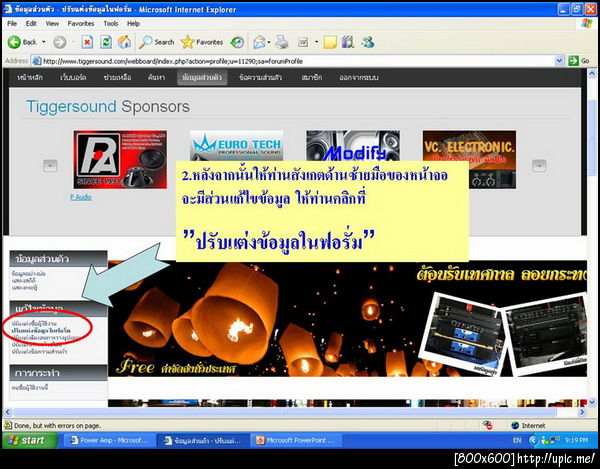Click the error warning icon in status bar
This screenshot has height=469, width=600.
click(8, 425)
